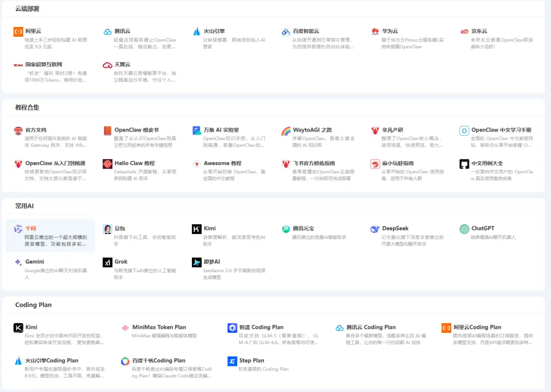551x392 pixels.
Task: Click the Step Plan blue icon
Action: click(232, 361)
